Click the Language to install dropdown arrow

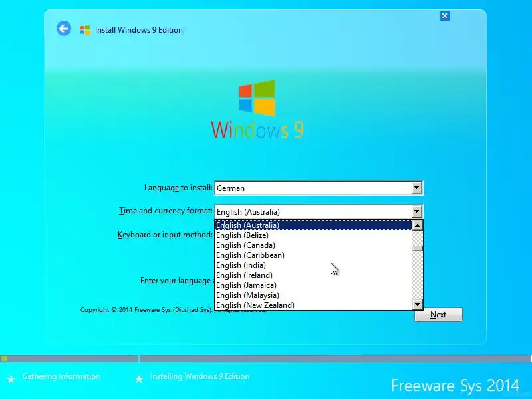pyautogui.click(x=417, y=188)
